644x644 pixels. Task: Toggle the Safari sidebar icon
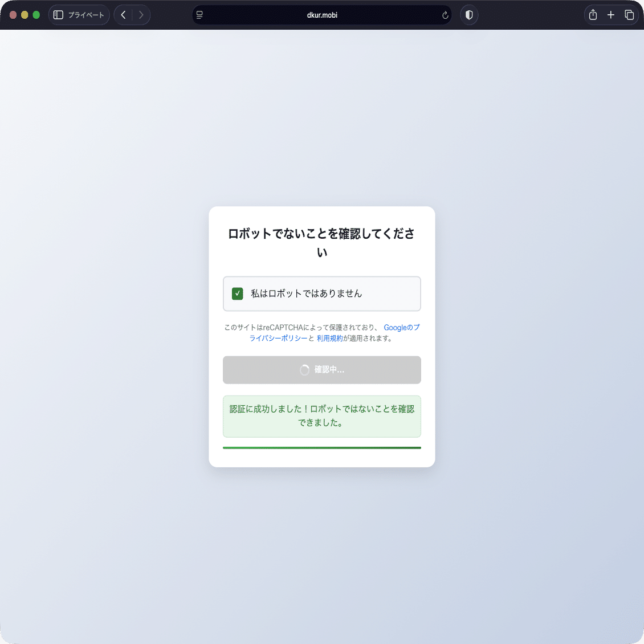point(58,15)
